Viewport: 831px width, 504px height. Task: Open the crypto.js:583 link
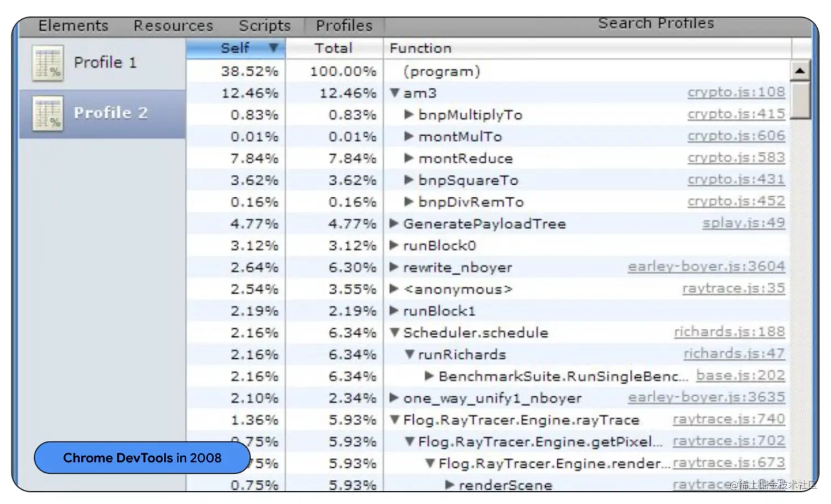click(x=736, y=158)
